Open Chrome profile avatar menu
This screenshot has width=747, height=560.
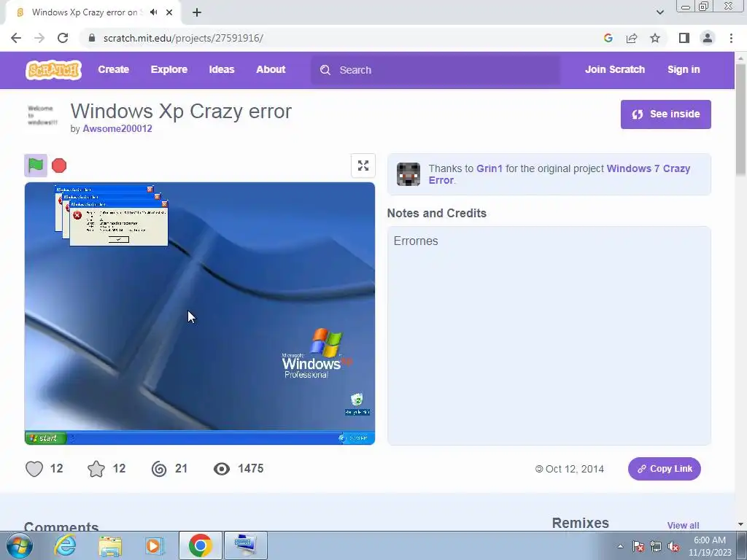[x=708, y=38]
